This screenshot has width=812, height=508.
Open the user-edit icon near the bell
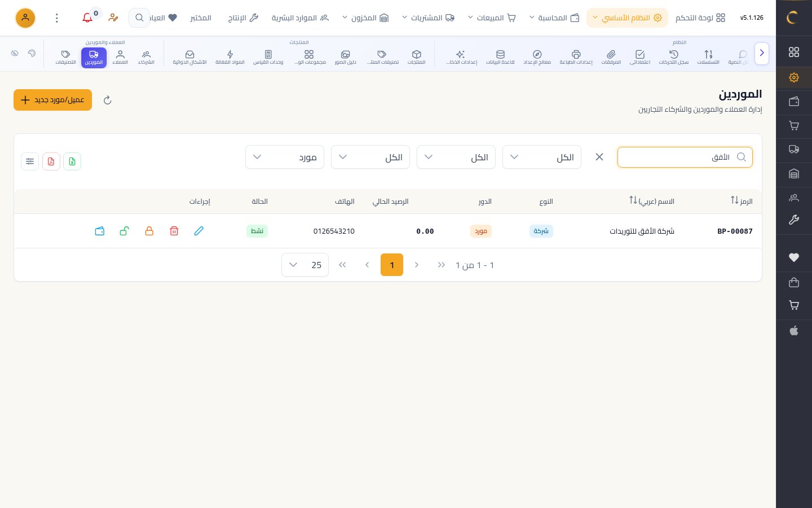coord(113,17)
